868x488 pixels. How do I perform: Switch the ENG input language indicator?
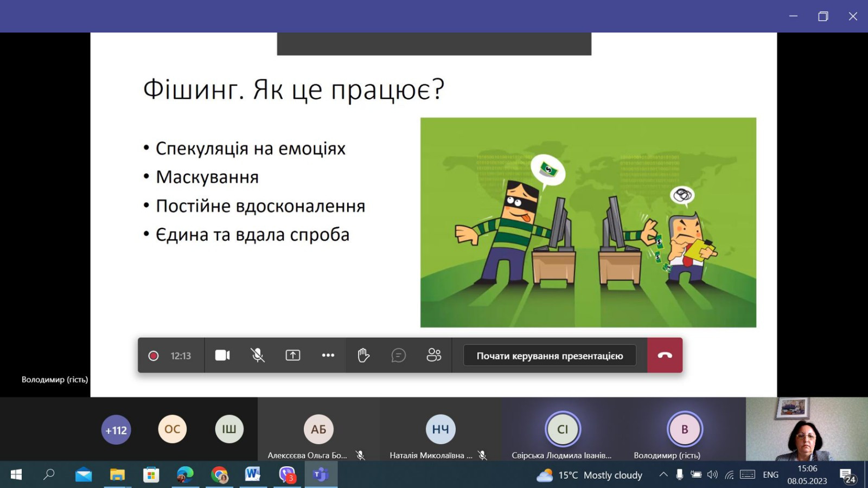pyautogui.click(x=770, y=475)
